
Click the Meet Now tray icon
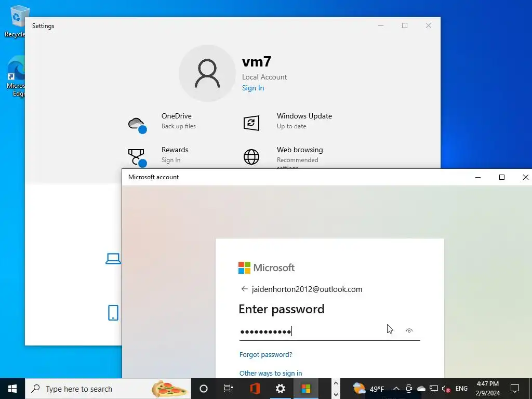[x=409, y=389]
